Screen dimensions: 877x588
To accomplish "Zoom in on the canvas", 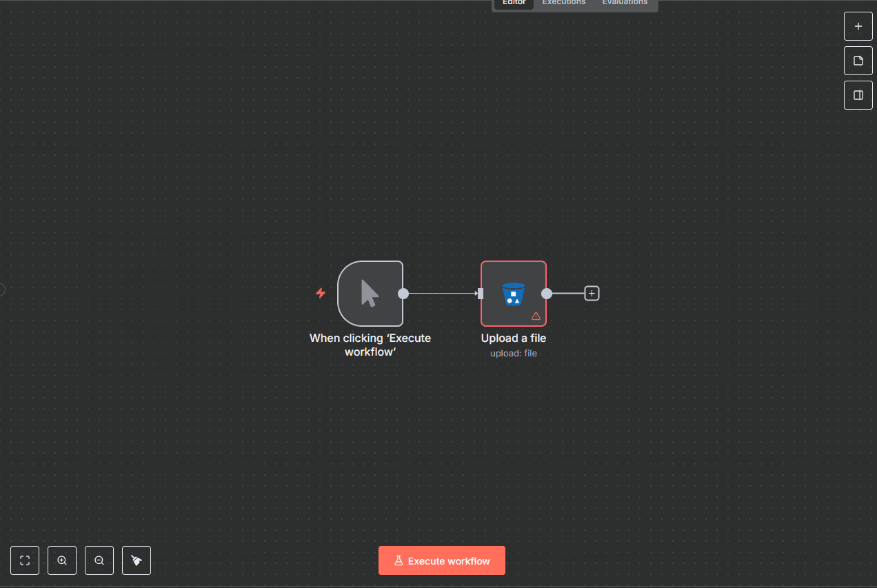I will (62, 560).
